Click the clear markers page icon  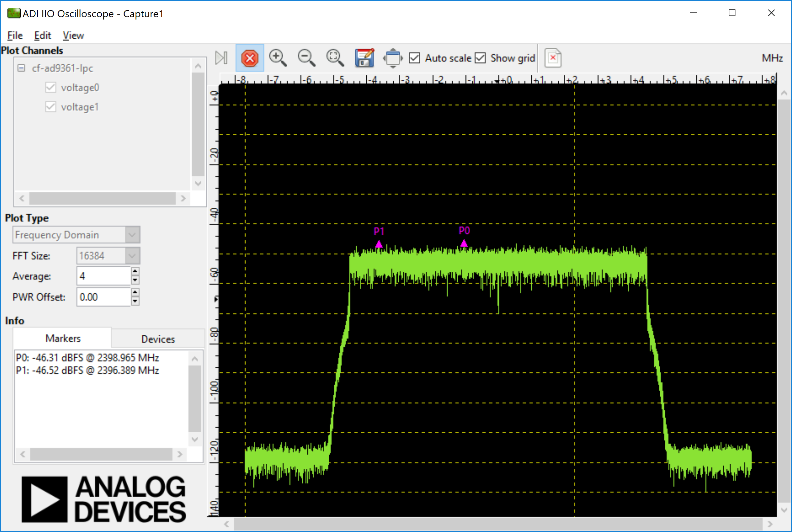point(553,58)
